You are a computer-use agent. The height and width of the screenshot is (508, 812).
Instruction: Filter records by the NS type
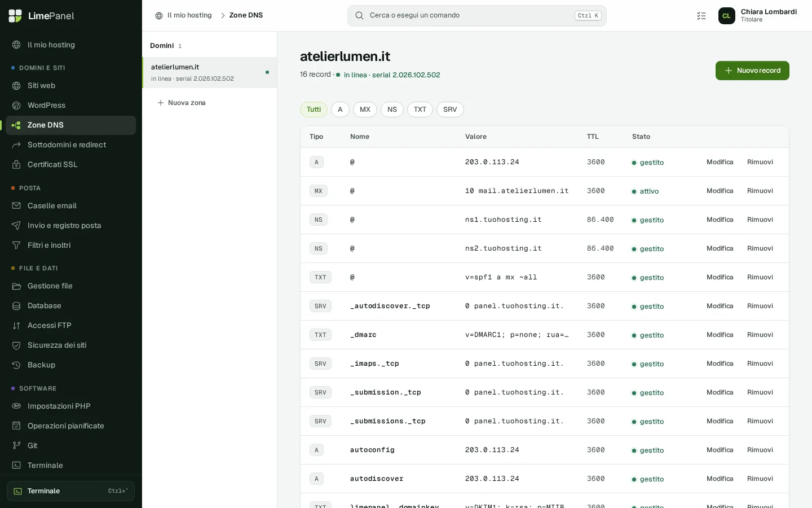392,110
